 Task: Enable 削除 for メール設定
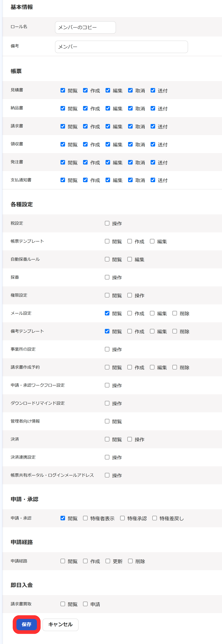pyautogui.click(x=175, y=313)
